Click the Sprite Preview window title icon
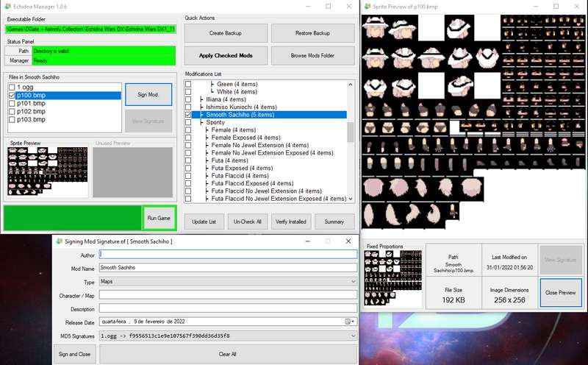The height and width of the screenshot is (365, 588). (x=367, y=7)
